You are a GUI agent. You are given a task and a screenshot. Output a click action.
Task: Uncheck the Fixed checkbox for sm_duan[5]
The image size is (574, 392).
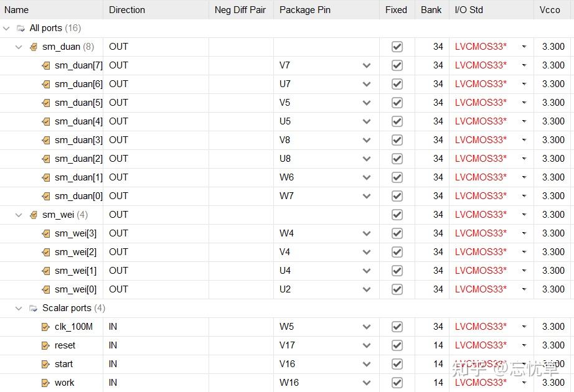397,103
